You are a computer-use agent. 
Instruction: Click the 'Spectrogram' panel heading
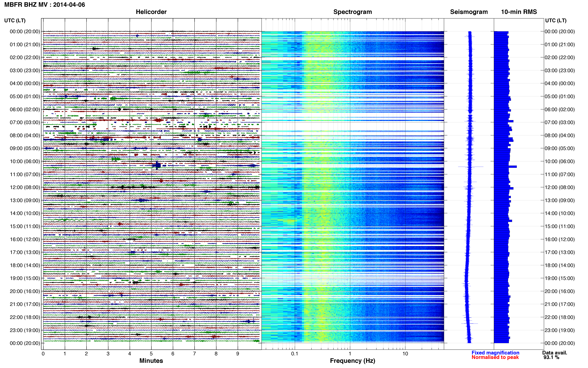click(x=352, y=12)
